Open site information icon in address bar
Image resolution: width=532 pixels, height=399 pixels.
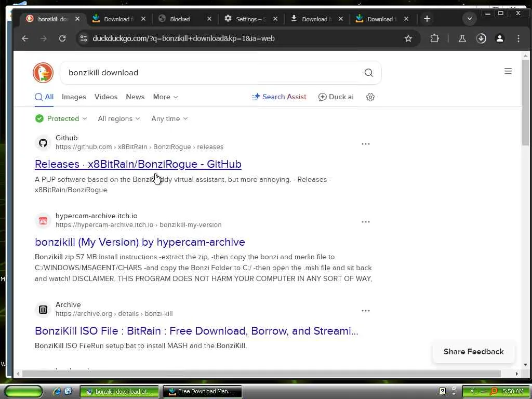pyautogui.click(x=84, y=38)
